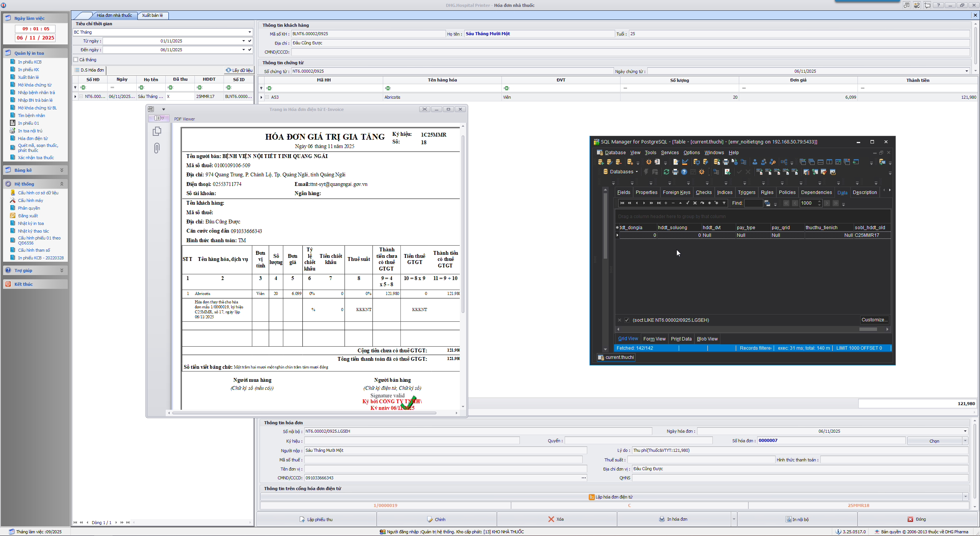This screenshot has height=536, width=980.
Task: Uncheck the soct LIKE filter checkbox
Action: pos(627,320)
